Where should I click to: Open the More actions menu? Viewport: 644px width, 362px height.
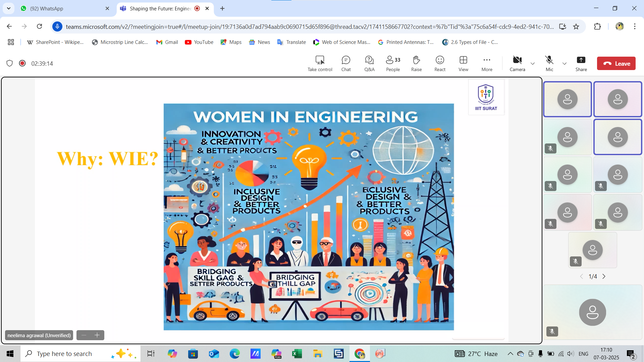487,63
